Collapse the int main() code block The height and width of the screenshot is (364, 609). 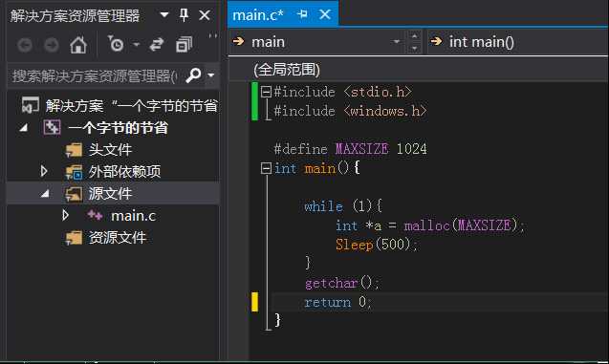click(x=266, y=168)
